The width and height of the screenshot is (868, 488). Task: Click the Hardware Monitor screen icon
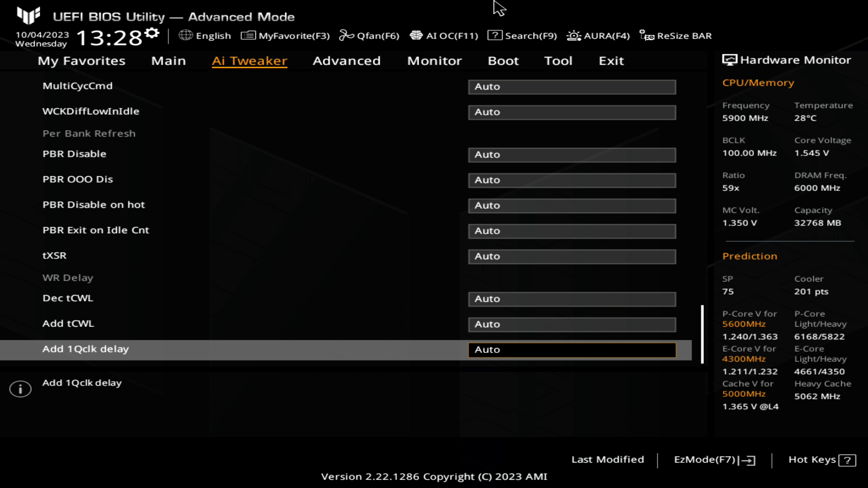729,60
